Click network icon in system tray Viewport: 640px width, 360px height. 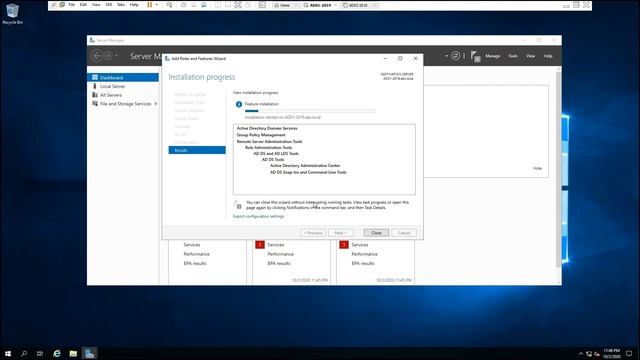[589, 354]
